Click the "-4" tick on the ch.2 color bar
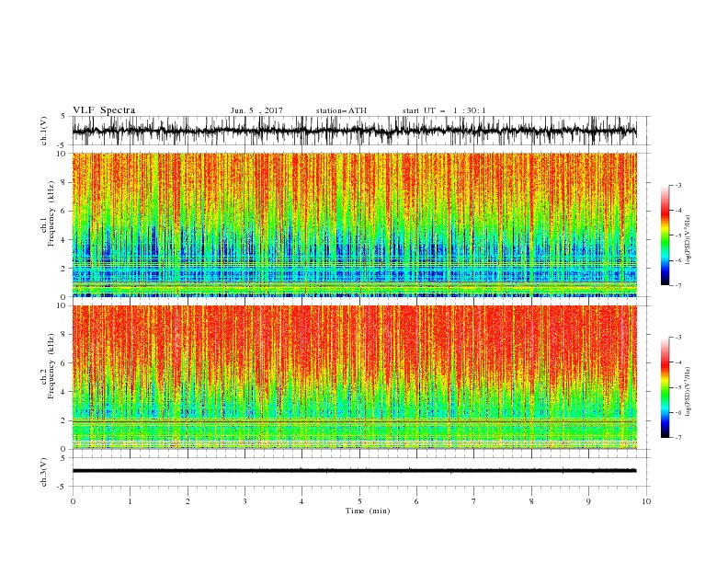This screenshot has width=728, height=563. tap(677, 362)
